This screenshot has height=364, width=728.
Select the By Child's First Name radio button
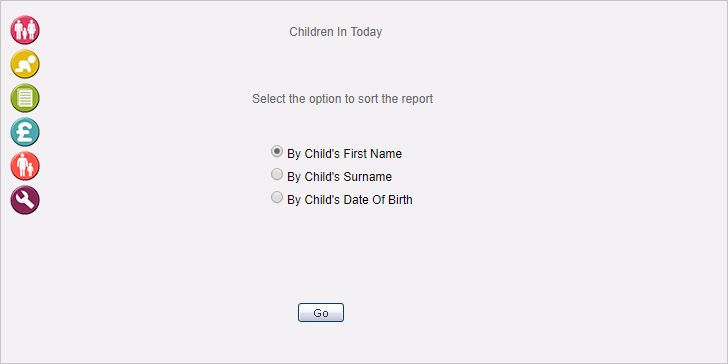(x=277, y=151)
